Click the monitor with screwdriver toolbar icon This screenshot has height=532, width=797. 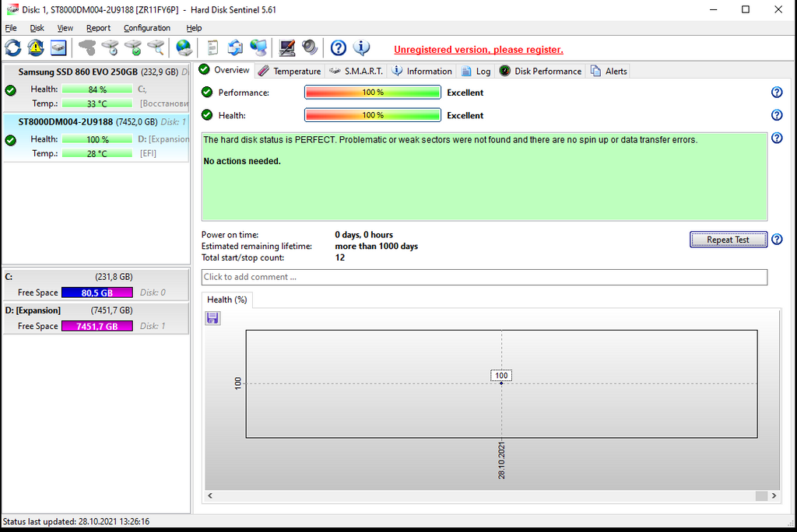pos(286,48)
